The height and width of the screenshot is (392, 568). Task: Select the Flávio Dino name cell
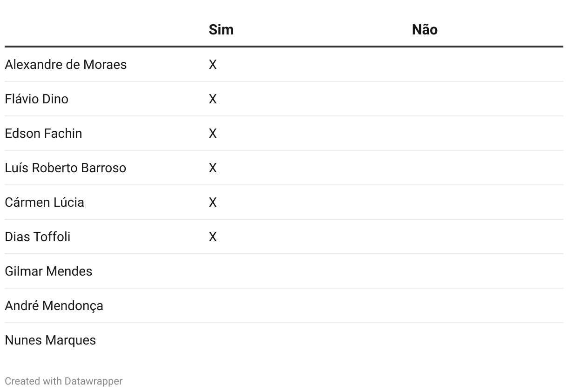pos(36,99)
